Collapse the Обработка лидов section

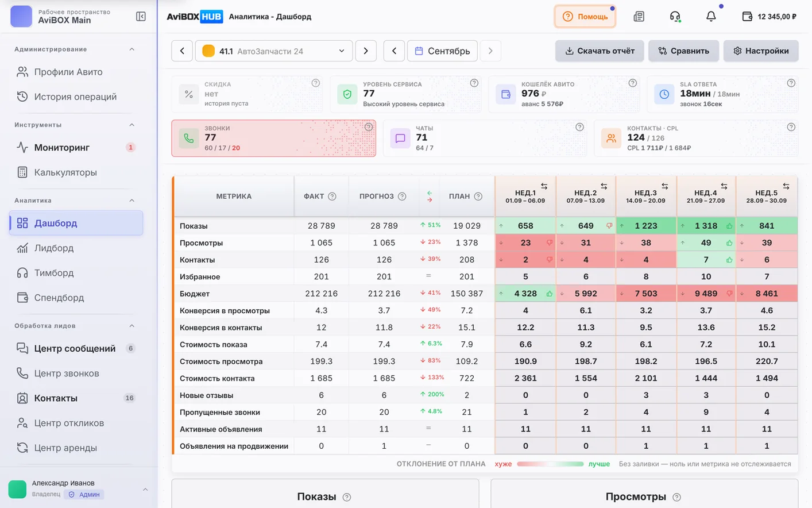point(132,326)
